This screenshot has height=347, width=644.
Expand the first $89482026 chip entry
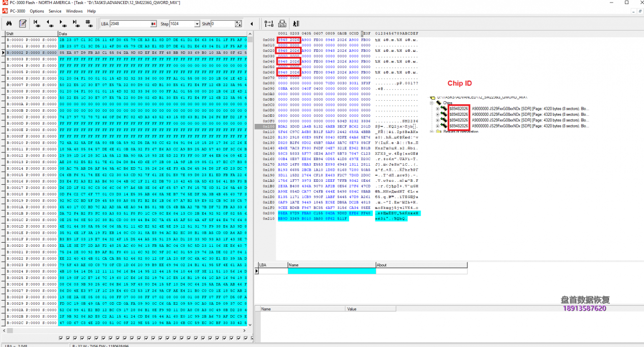tap(438, 108)
